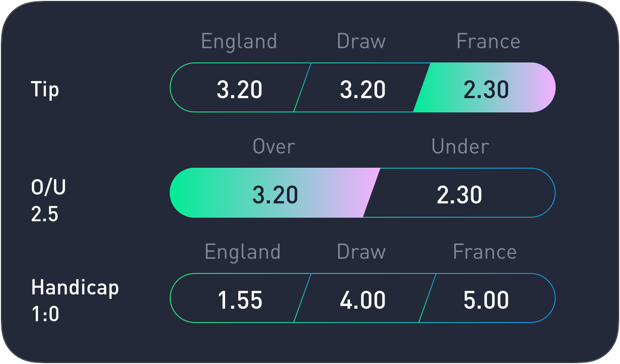
Task: Click the Draw header above Tip odds
Action: 361,41
